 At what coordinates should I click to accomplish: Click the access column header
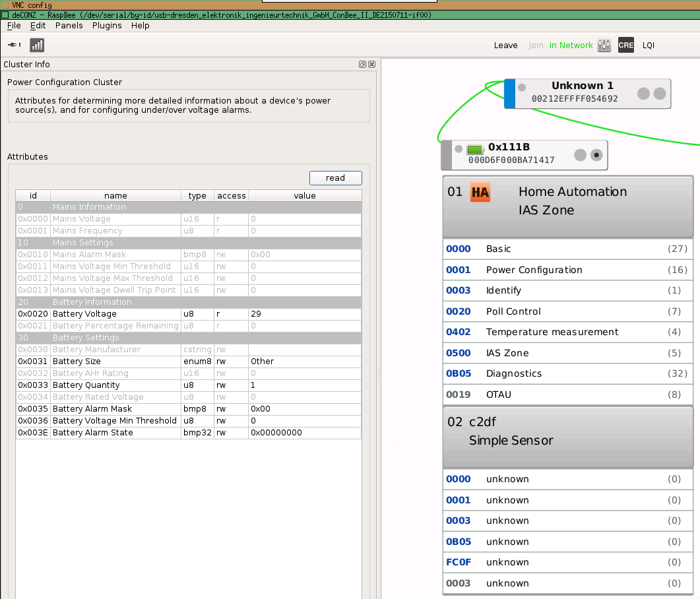click(232, 195)
